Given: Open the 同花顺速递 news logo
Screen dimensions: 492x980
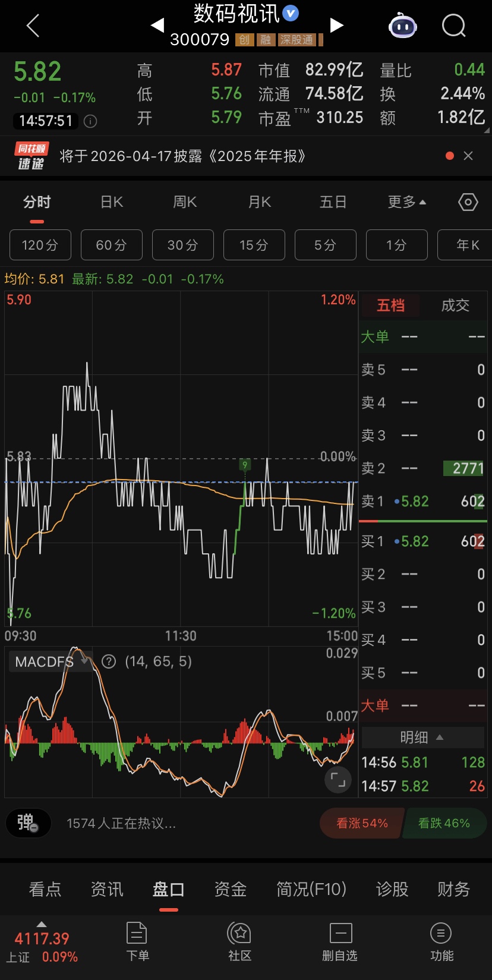Looking at the screenshot, I should [x=31, y=156].
